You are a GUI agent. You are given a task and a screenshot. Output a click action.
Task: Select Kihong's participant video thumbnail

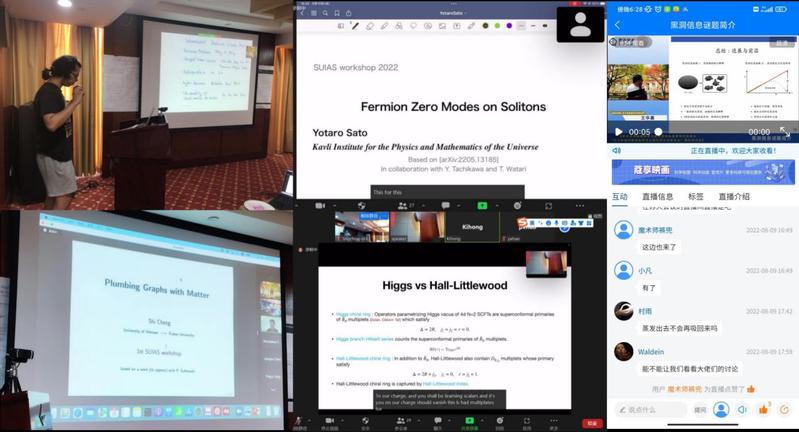point(472,225)
